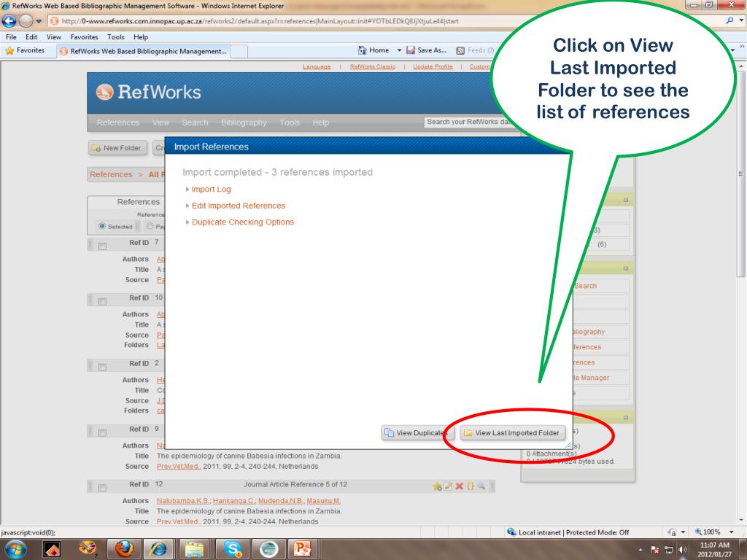Open the Home dropdown arrow
This screenshot has height=560, width=747.
(x=399, y=50)
